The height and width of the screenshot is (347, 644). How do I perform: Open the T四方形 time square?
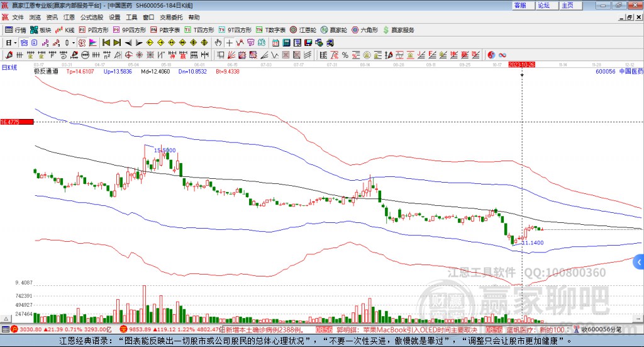tap(199, 30)
